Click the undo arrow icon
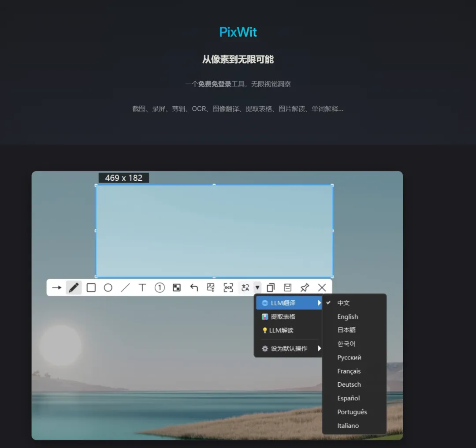This screenshot has height=448, width=476. [x=193, y=287]
